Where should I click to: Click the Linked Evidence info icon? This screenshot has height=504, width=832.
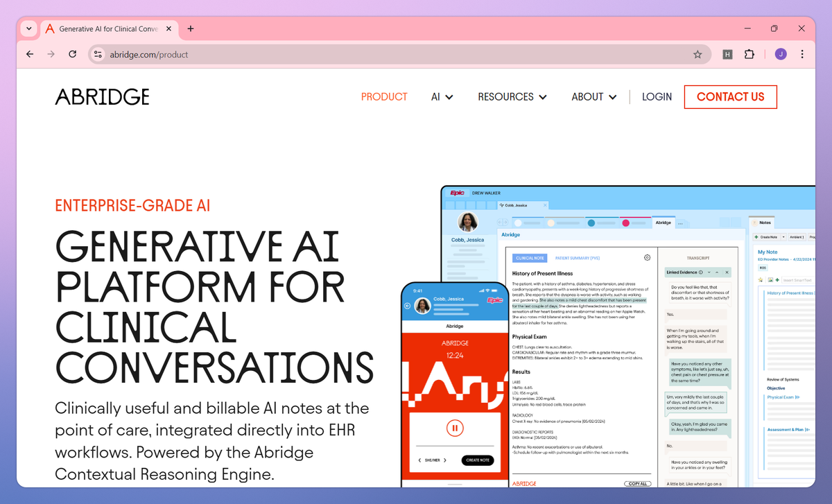click(x=700, y=272)
